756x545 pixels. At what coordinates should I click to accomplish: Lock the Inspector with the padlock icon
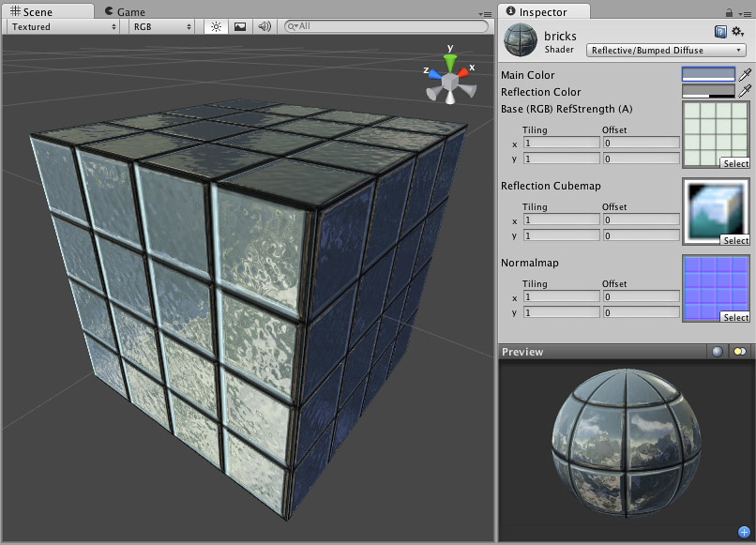(729, 13)
